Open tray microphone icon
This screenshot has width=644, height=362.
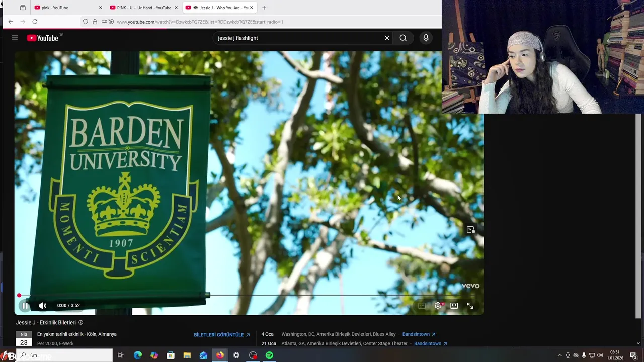584,355
